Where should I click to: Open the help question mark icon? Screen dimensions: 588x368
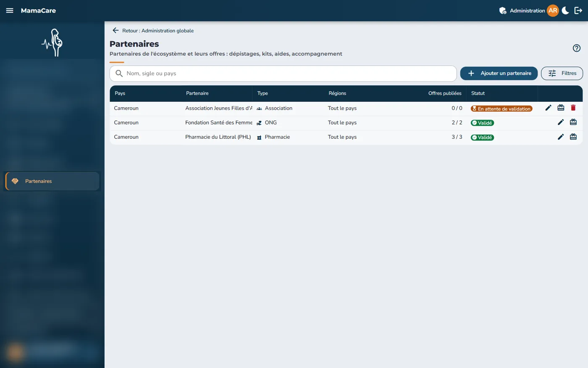577,48
